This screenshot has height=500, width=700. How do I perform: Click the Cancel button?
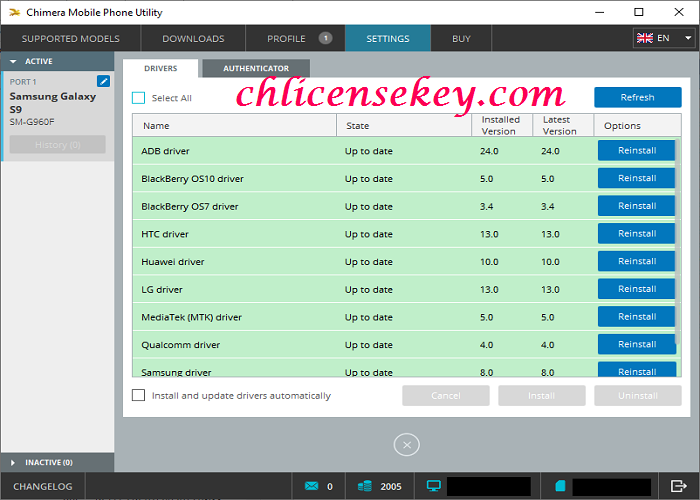446,396
